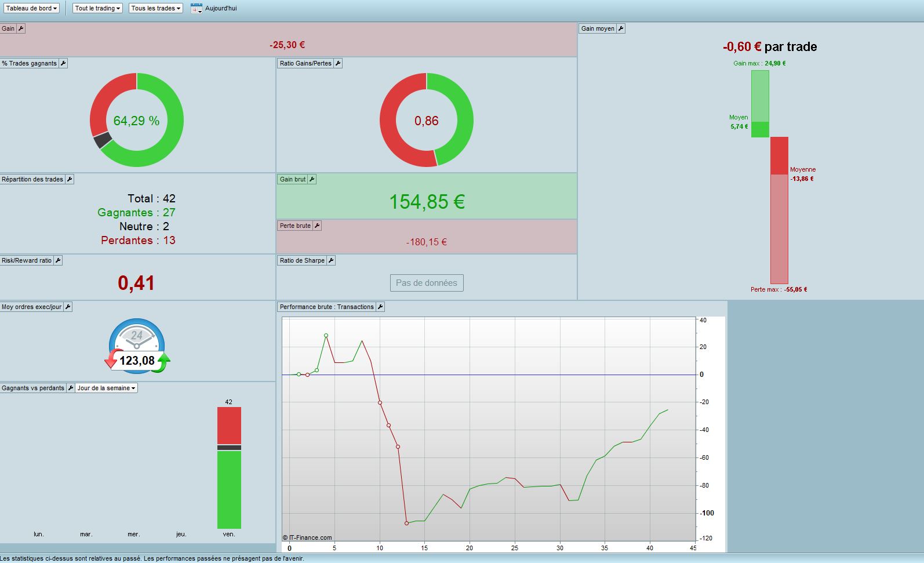The image size is (924, 563).
Task: Click the gross loss value -180,15 €
Action: [427, 242]
